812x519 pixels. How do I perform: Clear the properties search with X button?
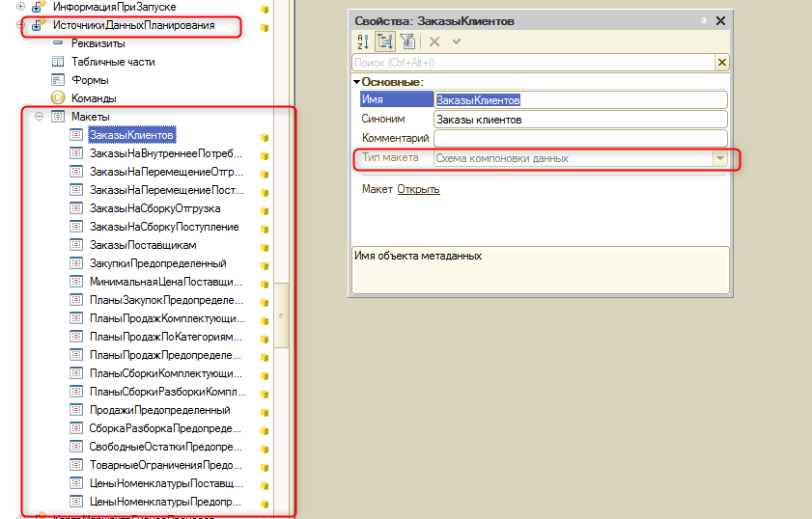(721, 63)
